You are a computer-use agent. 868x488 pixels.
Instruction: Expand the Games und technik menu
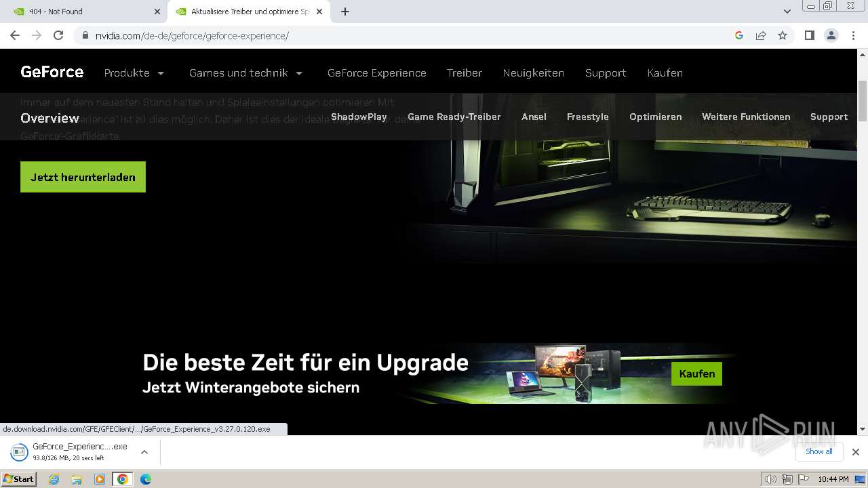pyautogui.click(x=246, y=73)
